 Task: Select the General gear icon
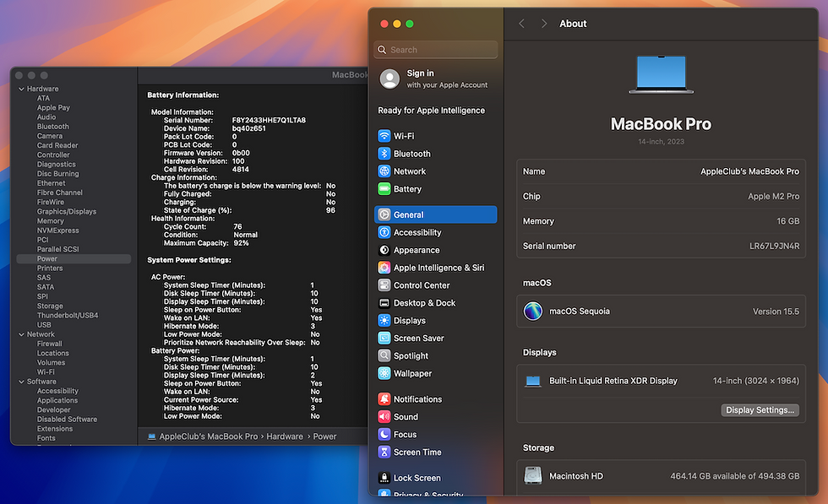[384, 214]
